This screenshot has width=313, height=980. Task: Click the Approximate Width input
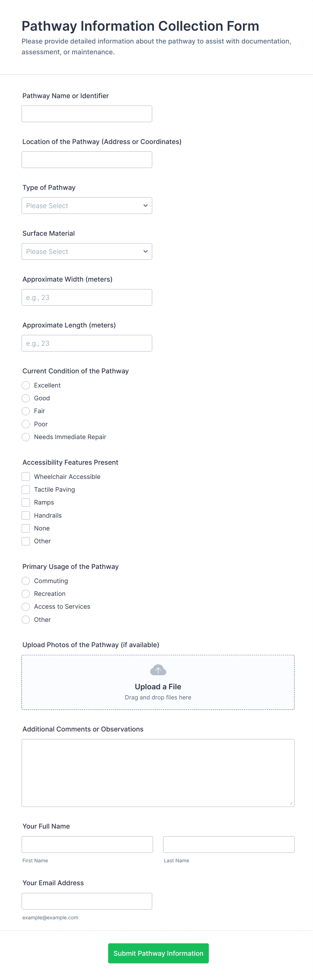[86, 297]
